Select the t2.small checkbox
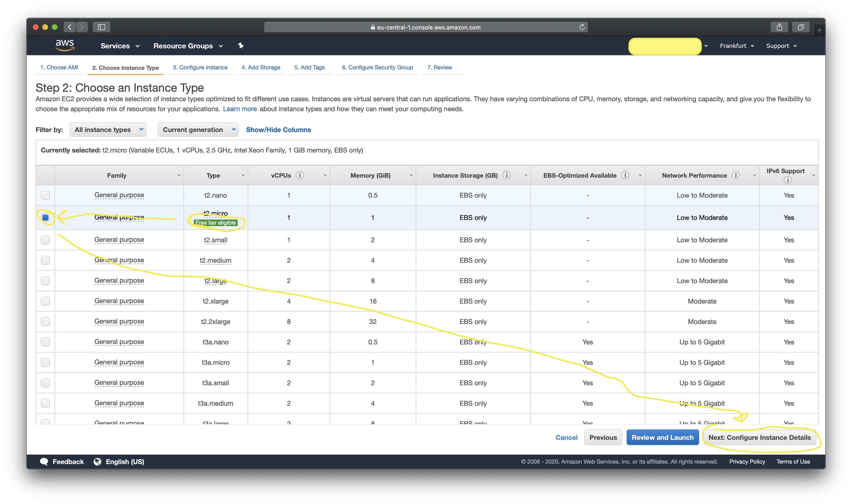Image resolution: width=852 pixels, height=504 pixels. (45, 240)
